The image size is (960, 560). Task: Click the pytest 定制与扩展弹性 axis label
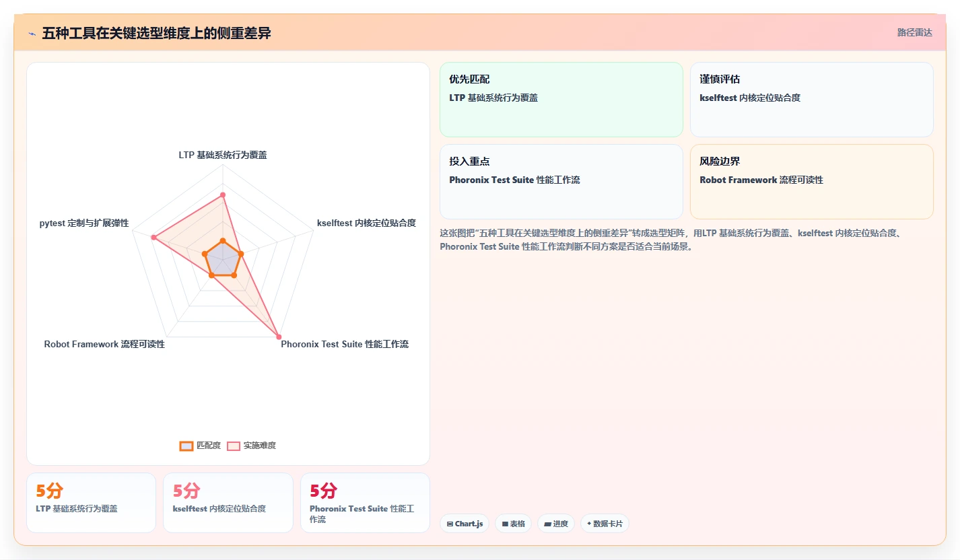click(84, 223)
